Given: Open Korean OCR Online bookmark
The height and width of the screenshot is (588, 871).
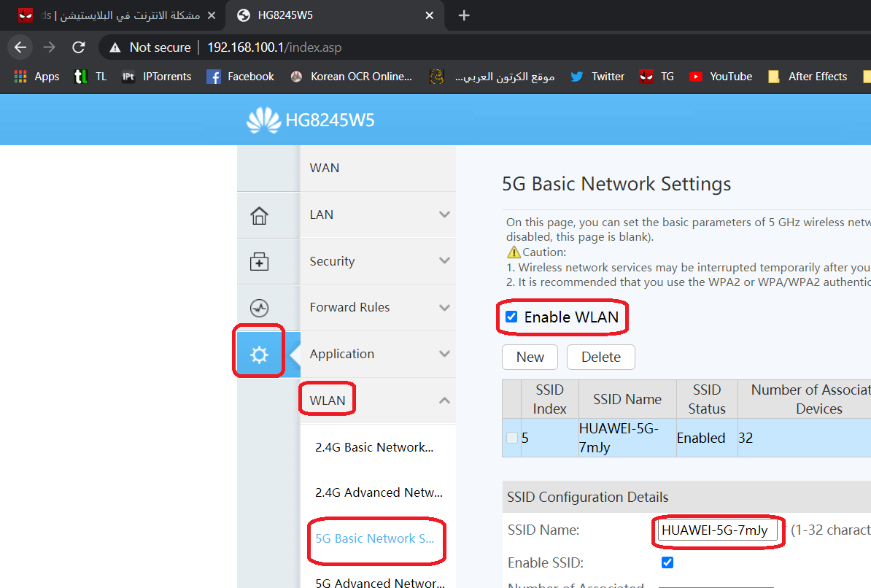Looking at the screenshot, I should click(351, 77).
